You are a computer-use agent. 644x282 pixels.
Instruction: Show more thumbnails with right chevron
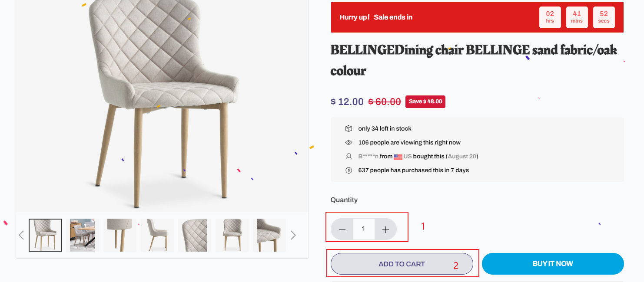(293, 235)
